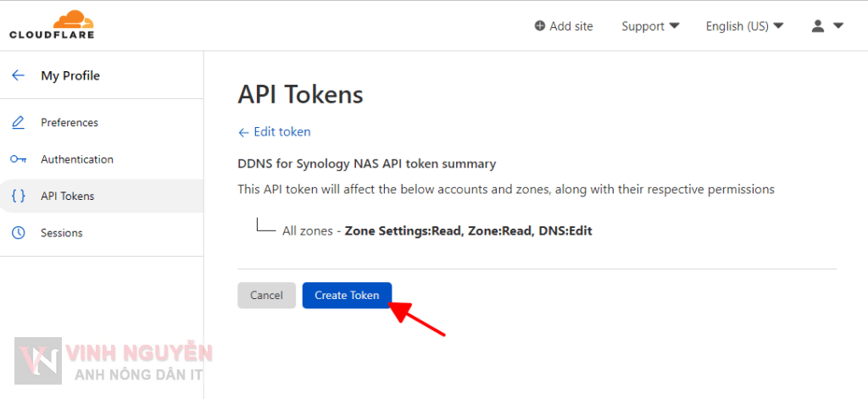
Task: Click the Cloudflare logo
Action: pos(52,25)
